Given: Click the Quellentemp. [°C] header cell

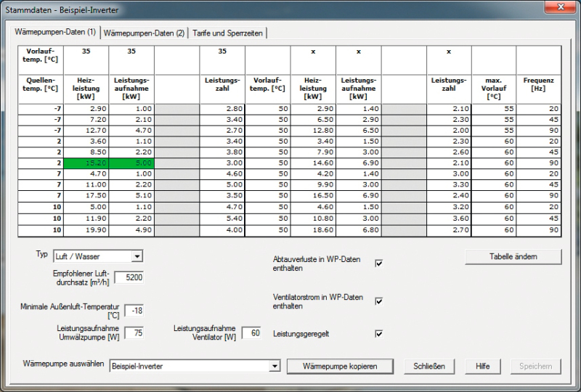Looking at the screenshot, I should point(41,89).
